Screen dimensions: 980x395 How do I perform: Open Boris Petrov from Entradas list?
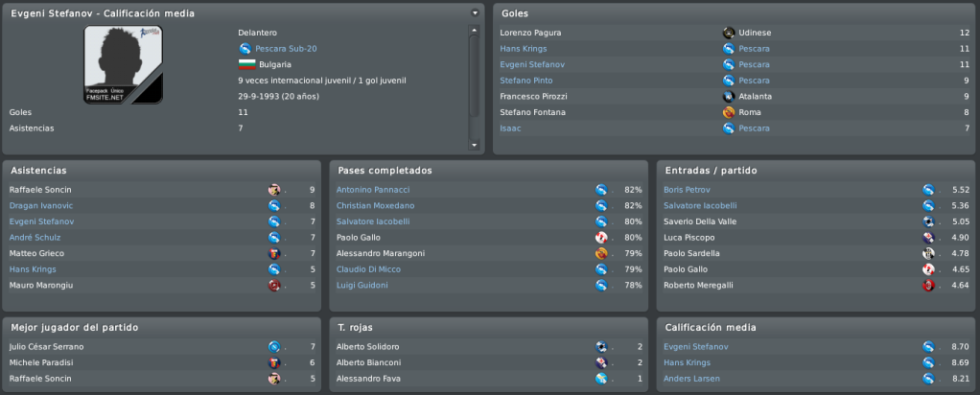[x=687, y=190]
